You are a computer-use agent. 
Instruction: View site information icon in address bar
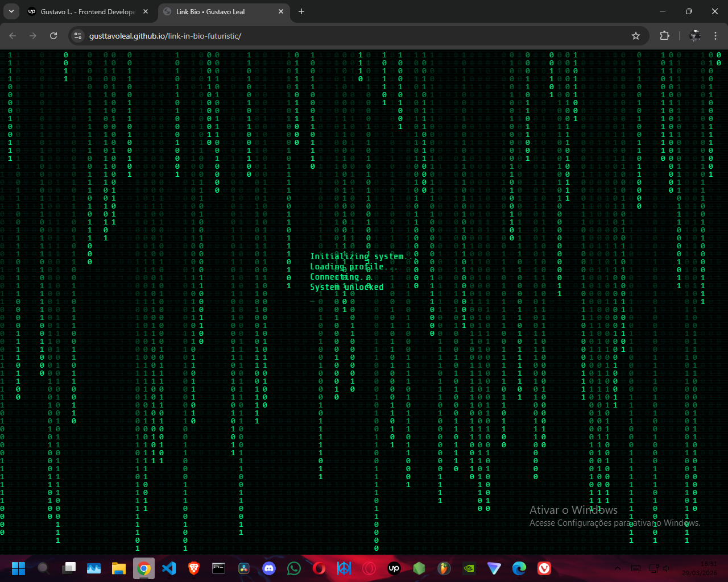point(78,36)
